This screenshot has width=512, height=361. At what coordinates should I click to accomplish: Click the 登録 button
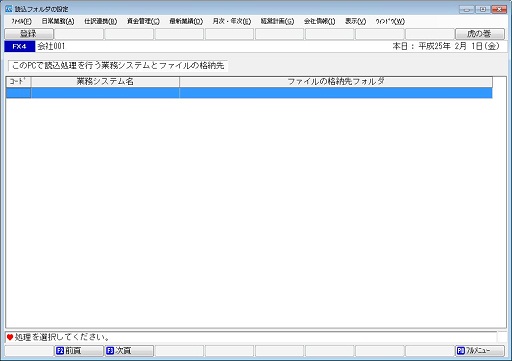29,34
